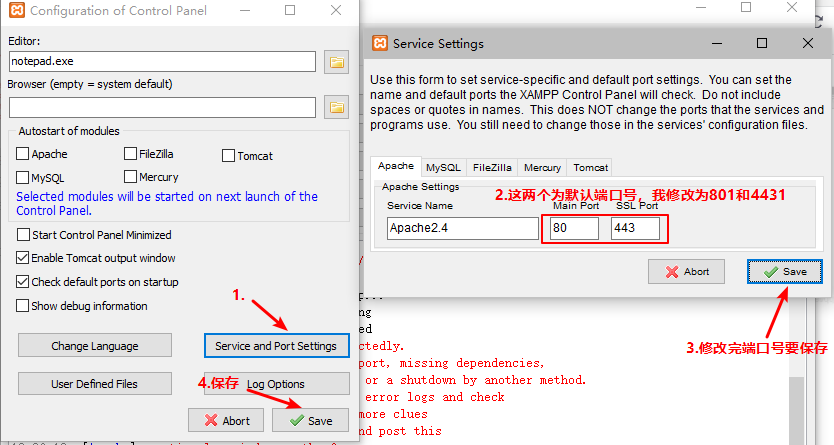Image resolution: width=834 pixels, height=445 pixels.
Task: Close the Configuration of Control Panel window
Action: click(336, 10)
